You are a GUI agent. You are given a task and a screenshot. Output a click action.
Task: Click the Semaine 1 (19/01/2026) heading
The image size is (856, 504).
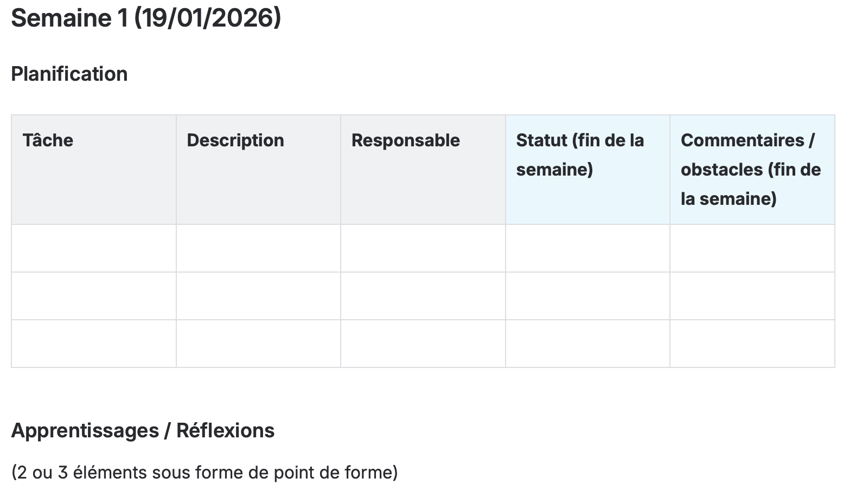pos(146,18)
